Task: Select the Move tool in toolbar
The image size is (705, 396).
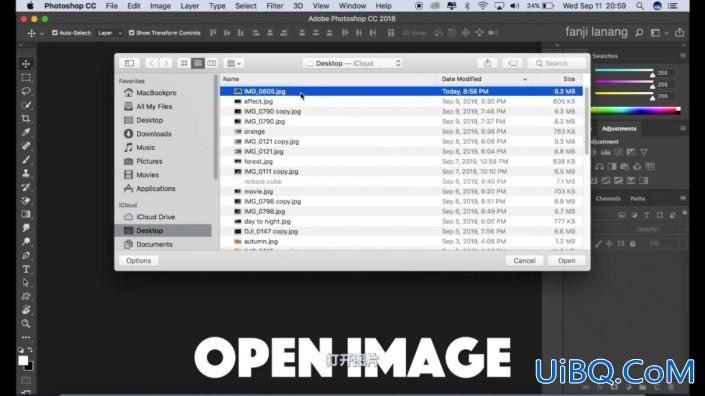Action: pyautogui.click(x=26, y=64)
